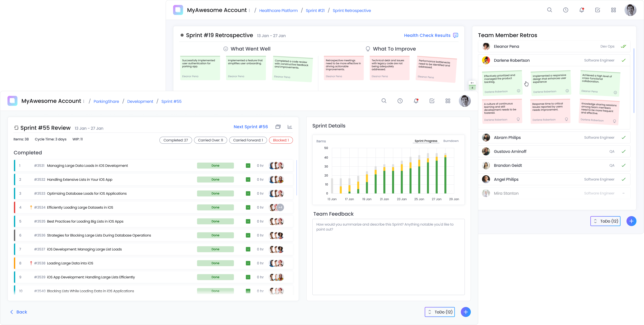
Task: Open history clock icon in Retrospective window
Action: 565,10
